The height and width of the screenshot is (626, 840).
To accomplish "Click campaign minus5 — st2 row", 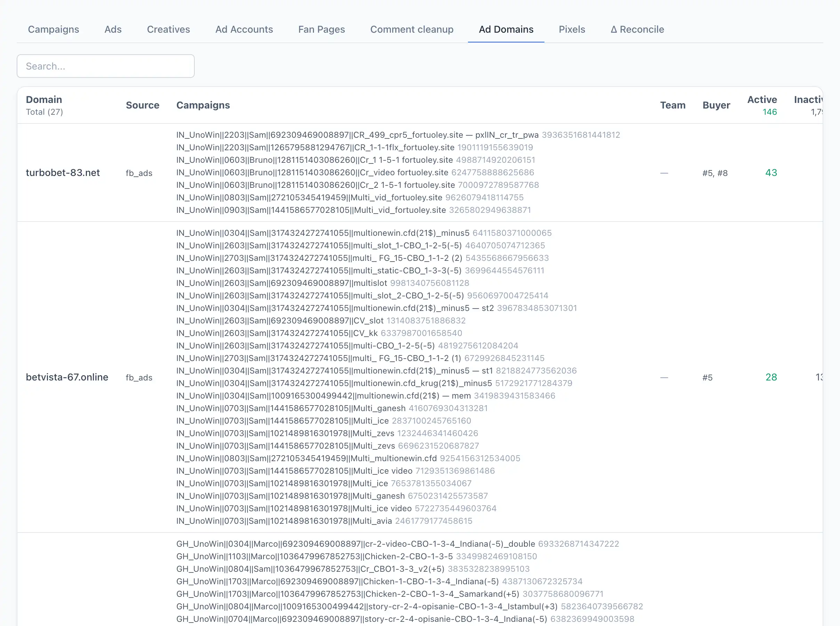I will coord(377,308).
